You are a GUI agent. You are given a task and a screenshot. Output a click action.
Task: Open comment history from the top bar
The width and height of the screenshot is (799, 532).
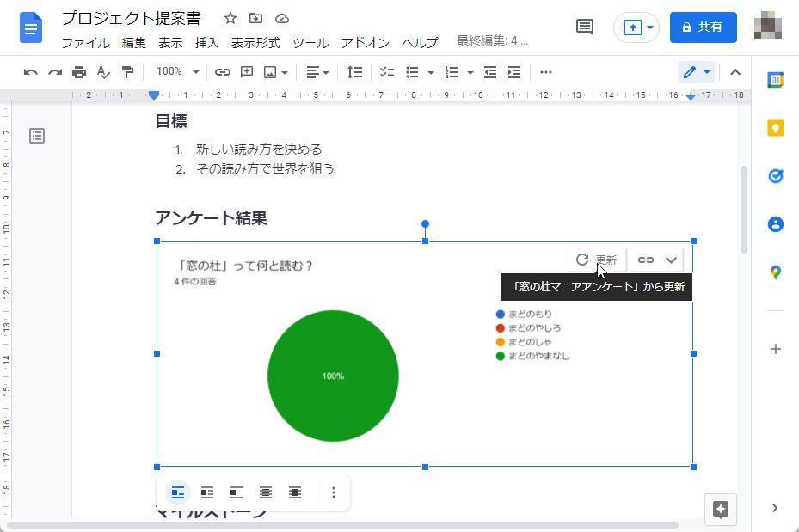pyautogui.click(x=584, y=27)
